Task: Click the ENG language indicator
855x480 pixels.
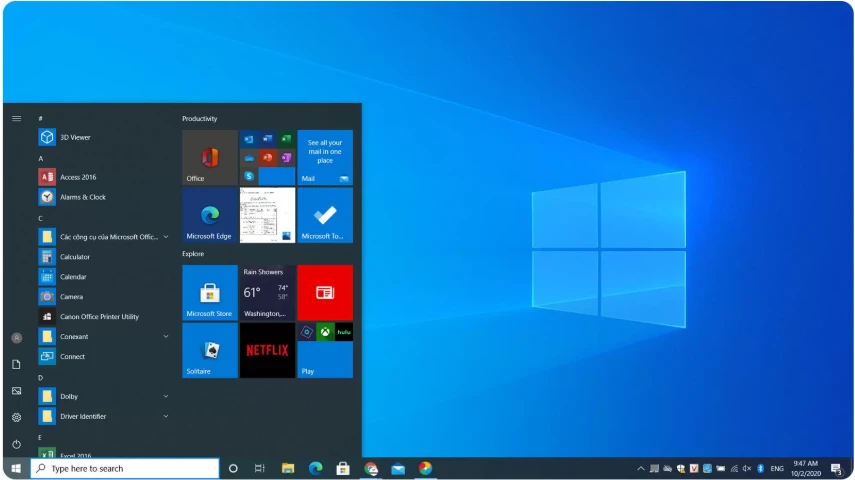Action: pos(777,469)
